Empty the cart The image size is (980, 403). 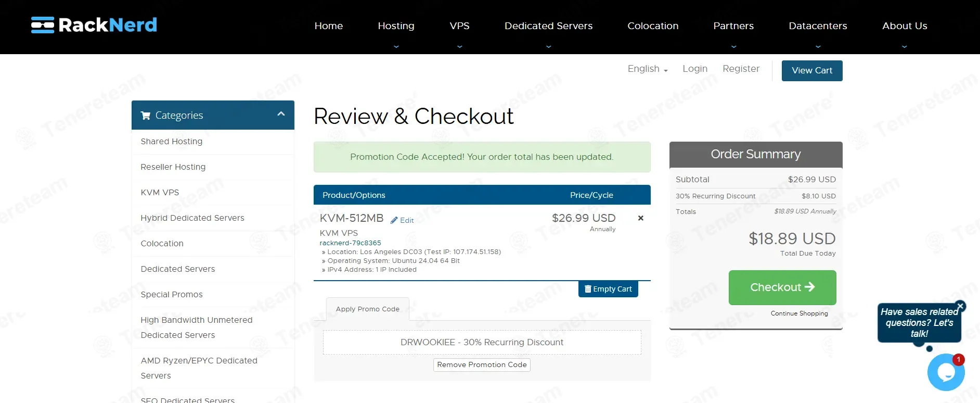click(x=608, y=289)
